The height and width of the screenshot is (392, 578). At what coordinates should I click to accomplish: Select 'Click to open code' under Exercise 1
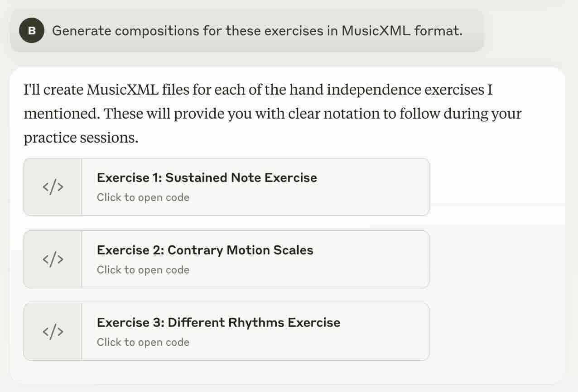[143, 197]
